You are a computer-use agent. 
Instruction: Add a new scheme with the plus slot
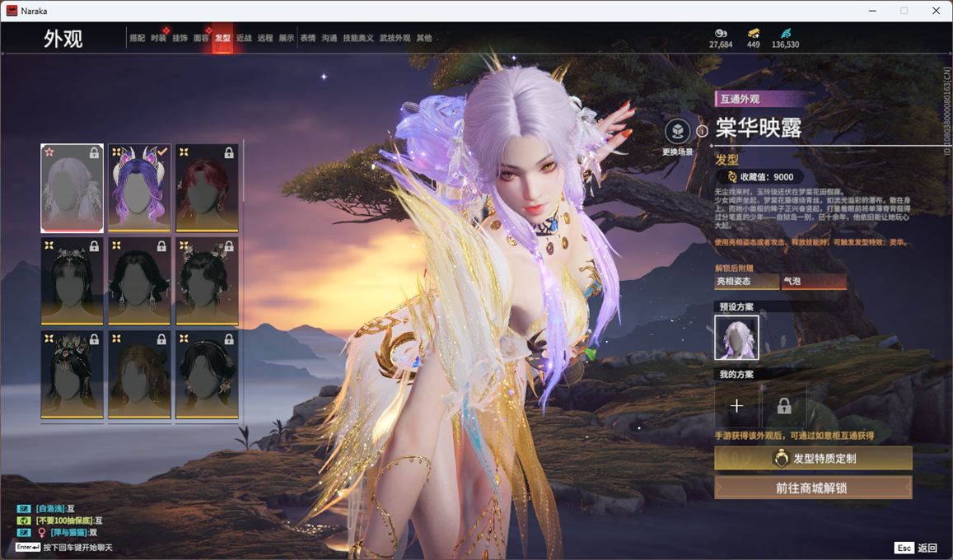tap(736, 405)
